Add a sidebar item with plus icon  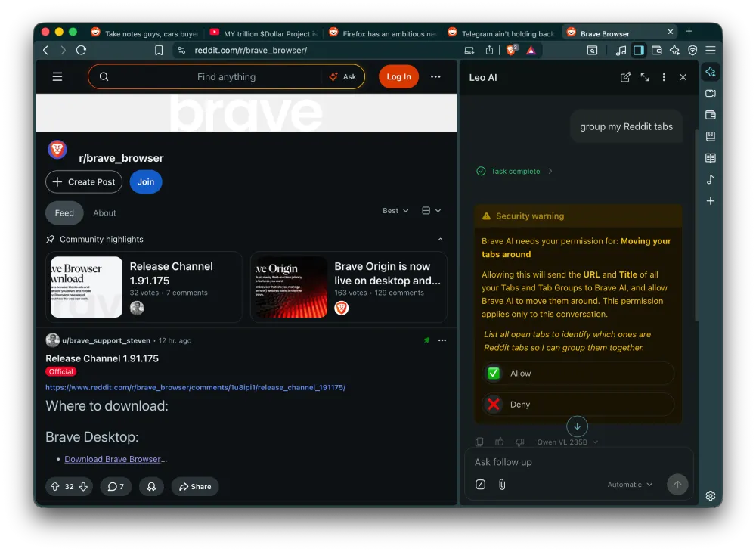[x=710, y=200]
